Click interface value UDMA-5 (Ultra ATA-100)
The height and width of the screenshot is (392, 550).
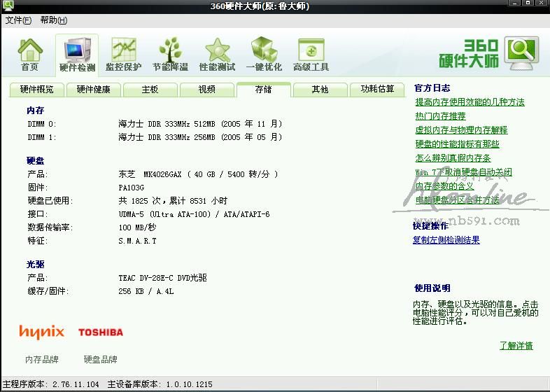[x=194, y=214]
